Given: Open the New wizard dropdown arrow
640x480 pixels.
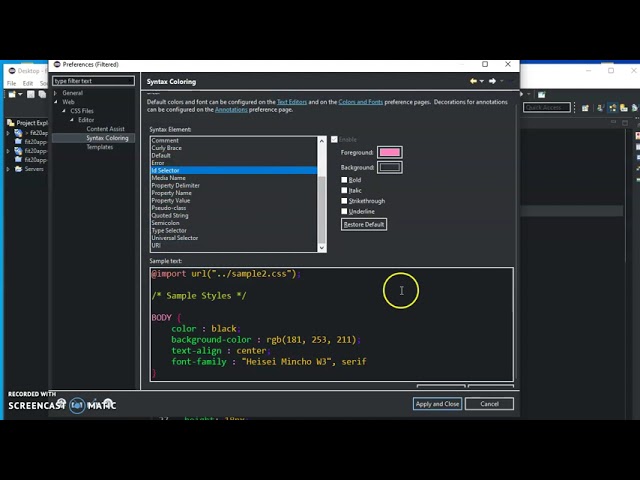Looking at the screenshot, I should (x=20, y=94).
